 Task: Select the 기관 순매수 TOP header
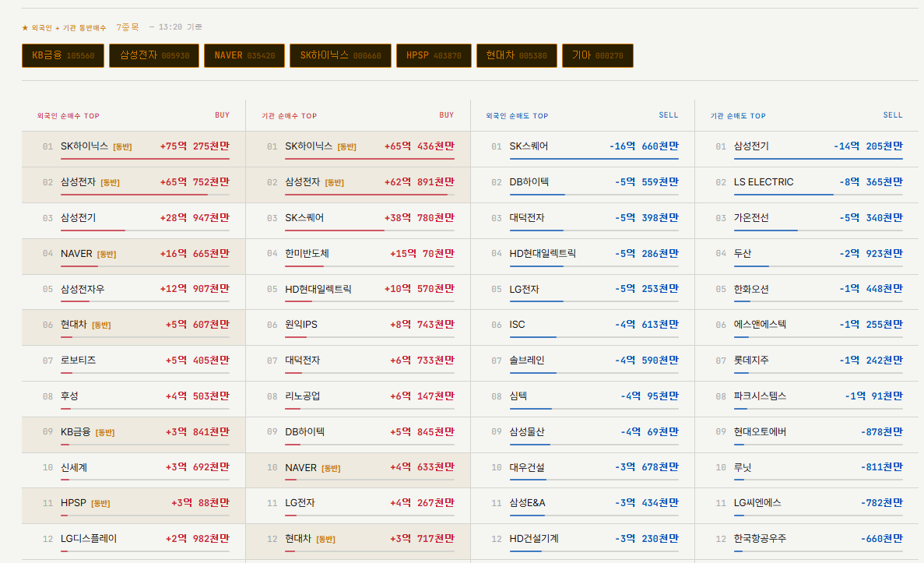tap(290, 116)
